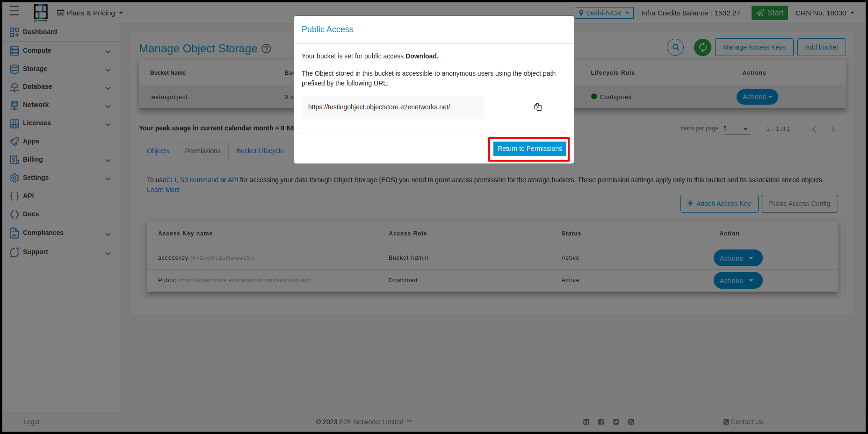This screenshot has width=868, height=434.
Task: Click the Database icon in sidebar
Action: tap(14, 87)
